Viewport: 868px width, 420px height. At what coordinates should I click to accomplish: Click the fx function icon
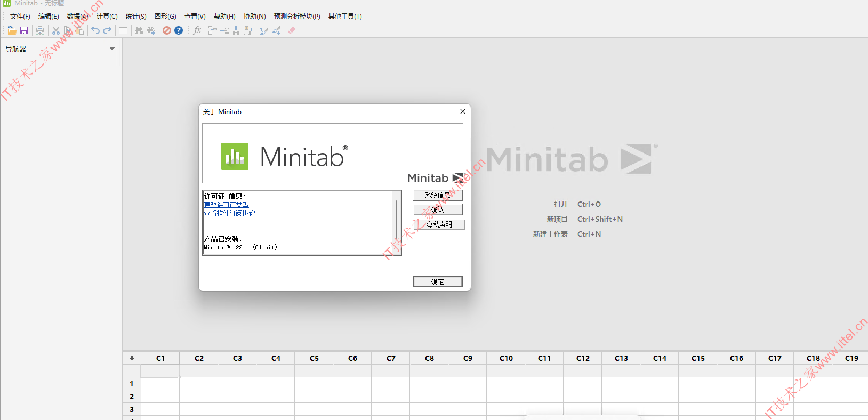tap(197, 30)
